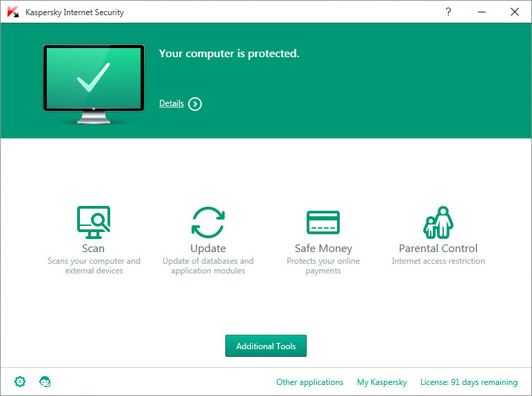Viewport: 532px width, 396px height.
Task: Select the Scan text label
Action: click(94, 249)
